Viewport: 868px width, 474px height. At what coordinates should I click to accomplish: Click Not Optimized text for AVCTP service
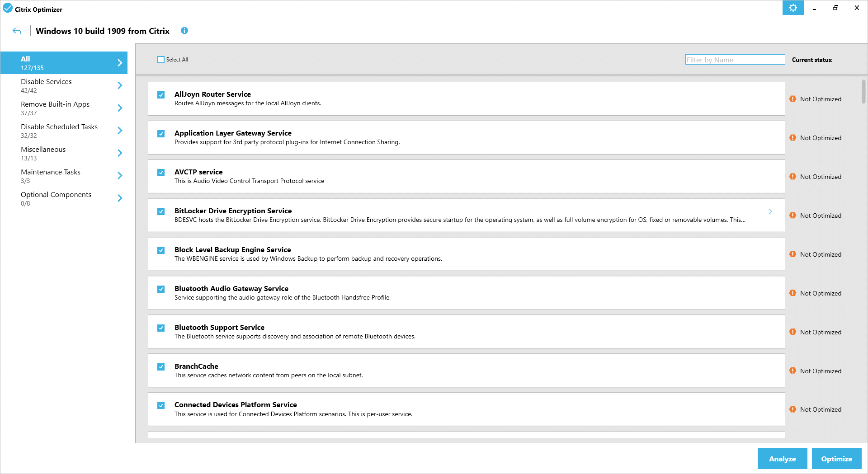coord(821,177)
